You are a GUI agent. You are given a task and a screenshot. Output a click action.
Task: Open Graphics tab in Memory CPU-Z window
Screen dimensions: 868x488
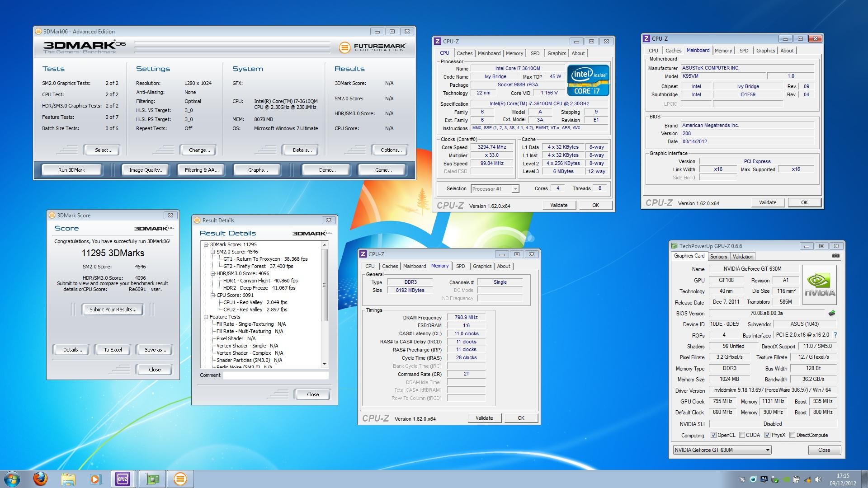tap(482, 266)
